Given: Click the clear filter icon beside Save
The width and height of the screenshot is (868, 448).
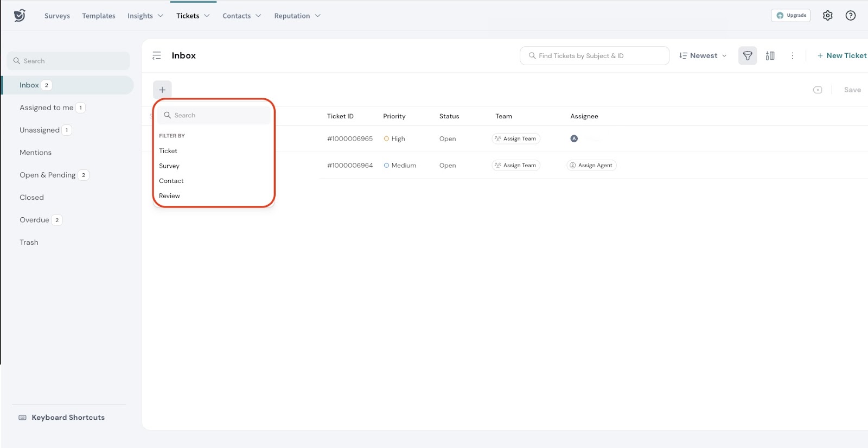Looking at the screenshot, I should 818,90.
